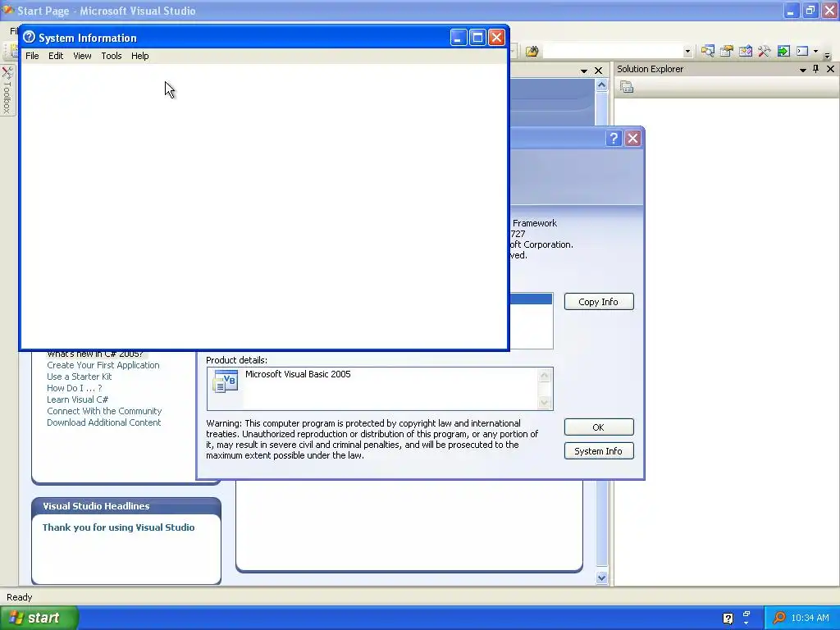
Task: Open Edit menu in System Information
Action: click(x=56, y=56)
